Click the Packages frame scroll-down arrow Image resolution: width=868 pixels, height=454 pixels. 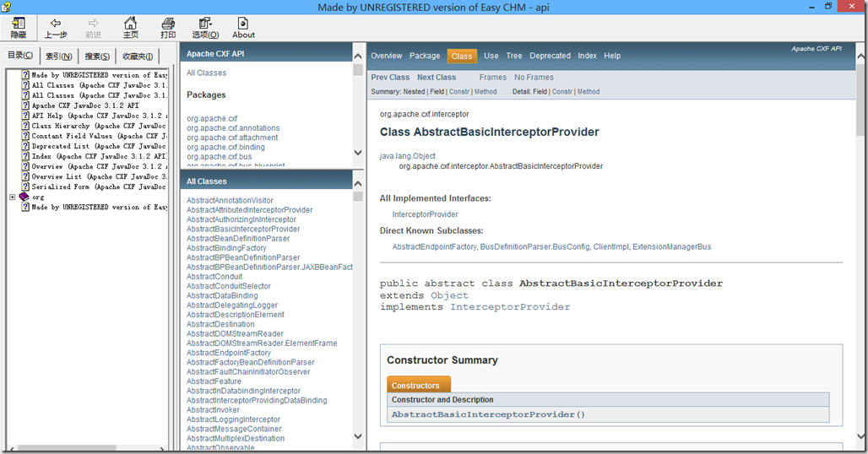pos(358,153)
